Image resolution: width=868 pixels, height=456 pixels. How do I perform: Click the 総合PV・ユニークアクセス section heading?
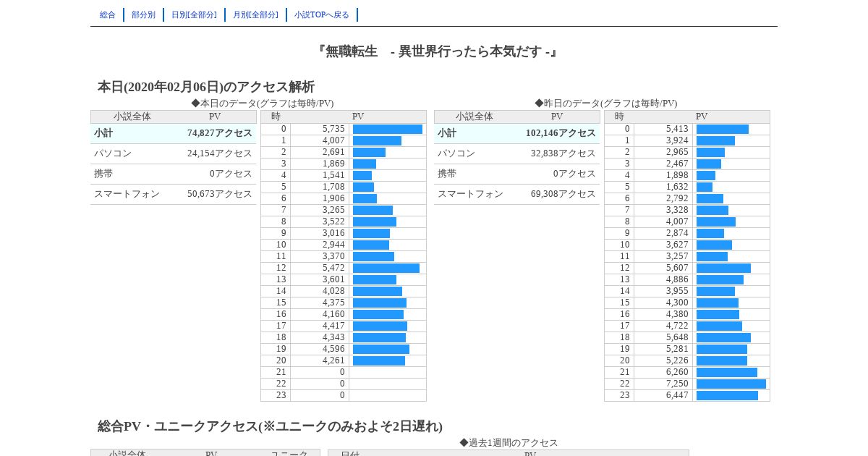pos(271,426)
